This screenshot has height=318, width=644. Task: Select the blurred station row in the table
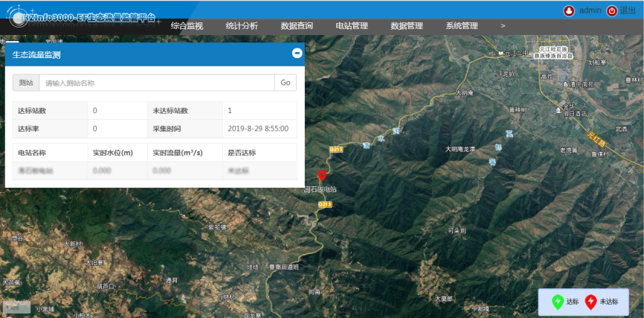[x=154, y=171]
